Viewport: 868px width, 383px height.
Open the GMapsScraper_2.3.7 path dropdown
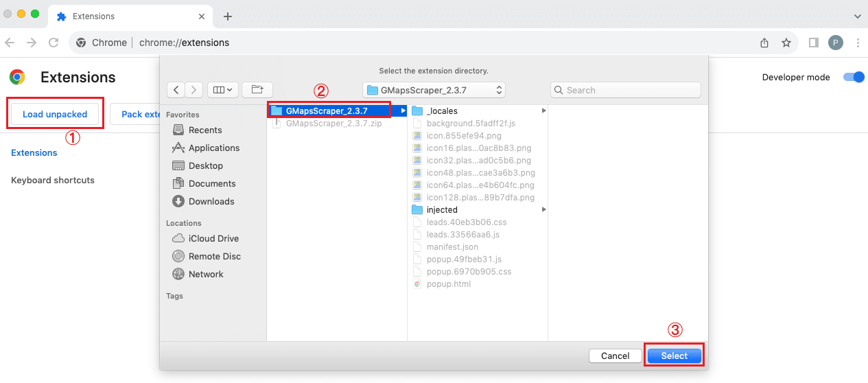434,90
